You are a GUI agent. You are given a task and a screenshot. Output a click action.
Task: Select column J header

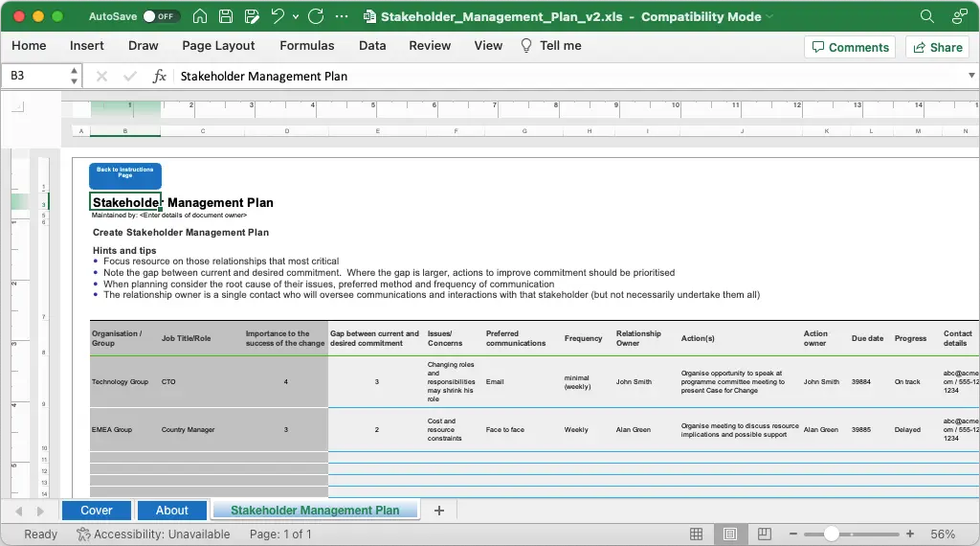[x=742, y=131]
